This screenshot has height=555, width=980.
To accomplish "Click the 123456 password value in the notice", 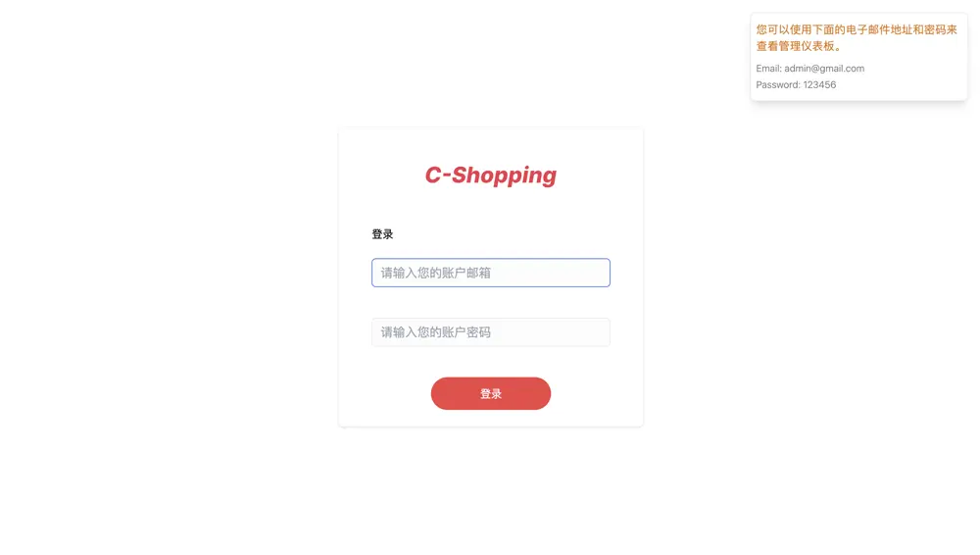I will (x=819, y=84).
